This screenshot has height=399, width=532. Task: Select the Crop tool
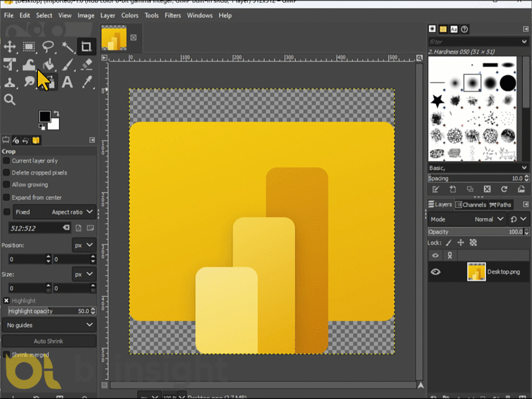click(x=86, y=46)
